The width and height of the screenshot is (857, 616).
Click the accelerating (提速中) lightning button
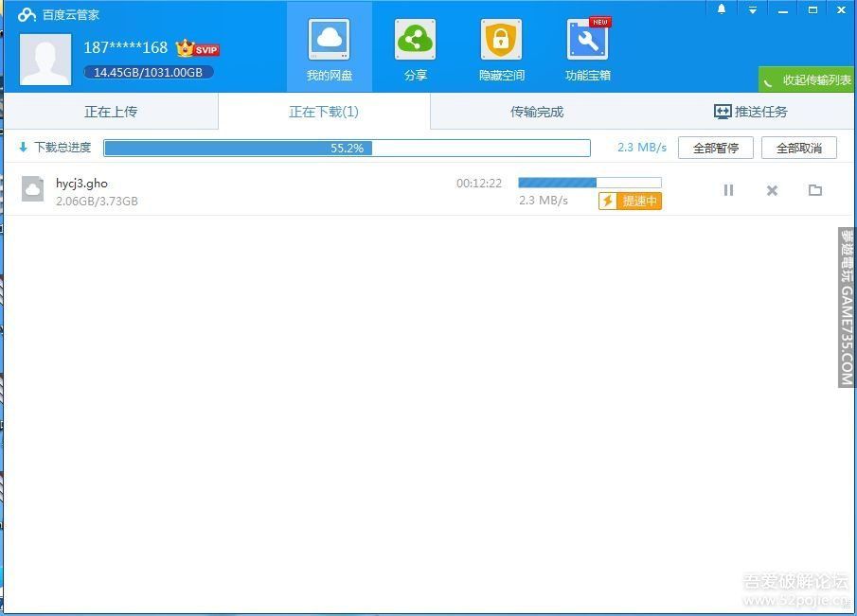click(x=630, y=201)
